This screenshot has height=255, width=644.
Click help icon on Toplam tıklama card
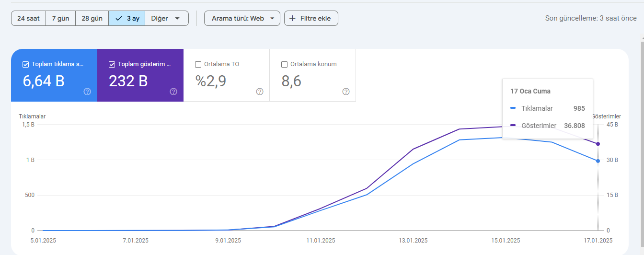coord(87,92)
